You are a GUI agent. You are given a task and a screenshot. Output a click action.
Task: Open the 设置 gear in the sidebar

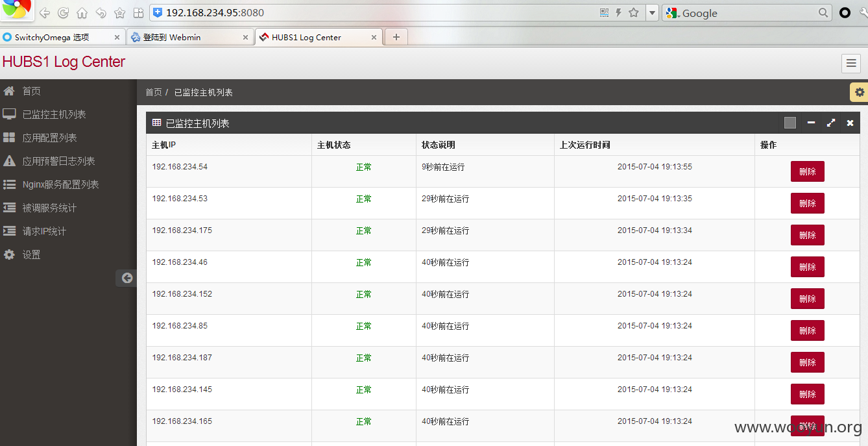9,254
